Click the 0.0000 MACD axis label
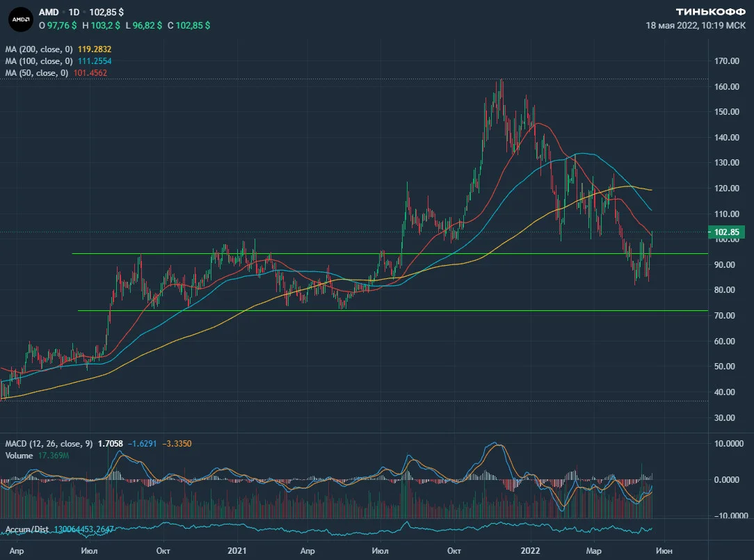The image size is (754, 560). [x=727, y=480]
